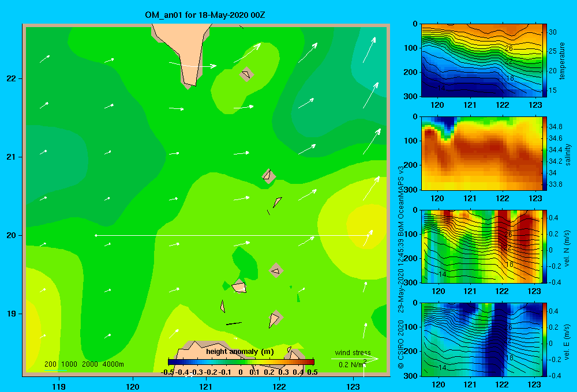Click the '1000' depth contour legend entry
Viewport: 577px width, 392px height.
click(69, 364)
